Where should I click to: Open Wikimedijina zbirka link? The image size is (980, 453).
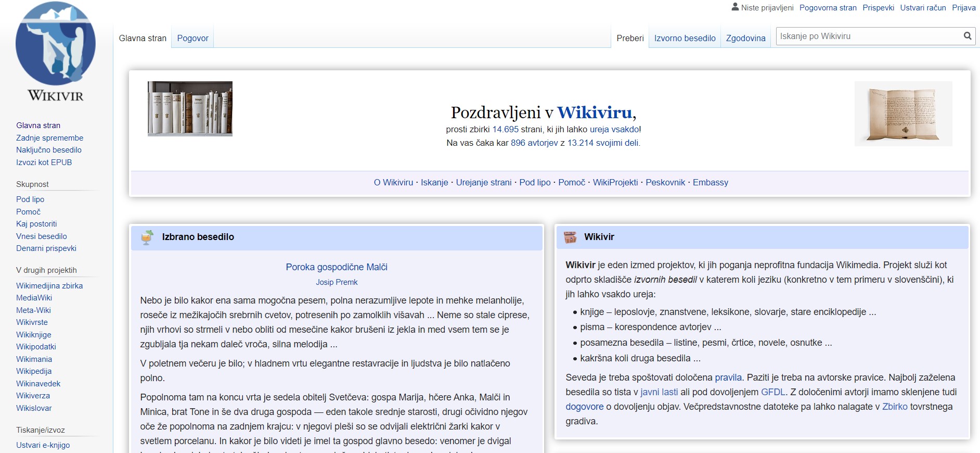tap(49, 286)
